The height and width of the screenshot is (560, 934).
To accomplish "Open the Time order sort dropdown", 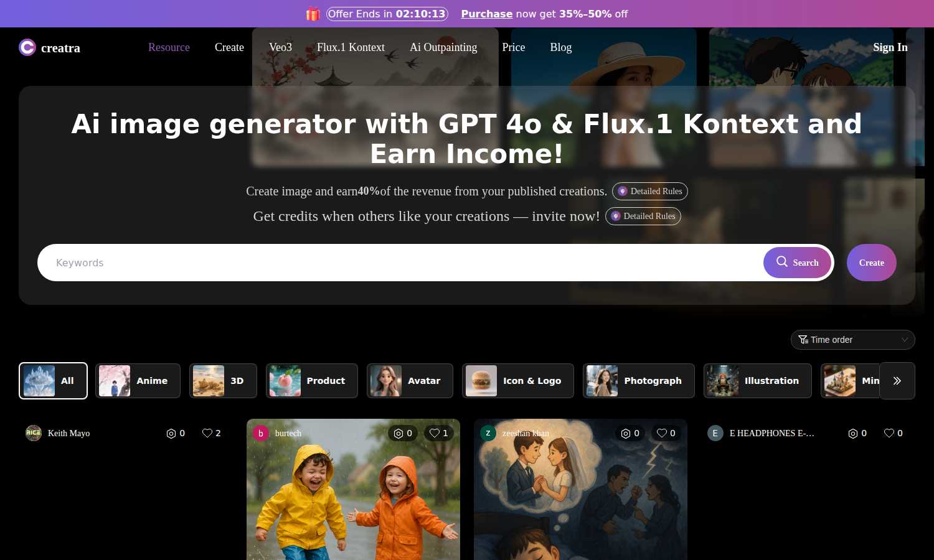I will click(853, 340).
